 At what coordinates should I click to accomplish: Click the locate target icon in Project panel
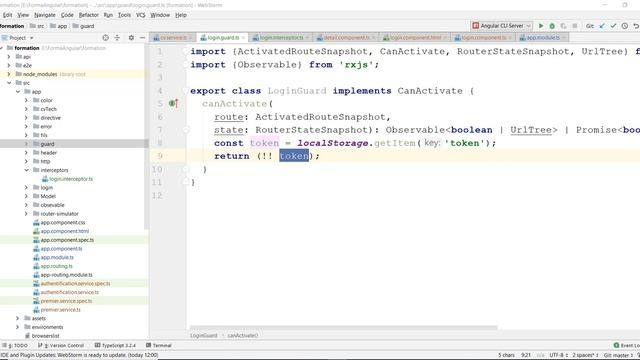click(x=105, y=38)
